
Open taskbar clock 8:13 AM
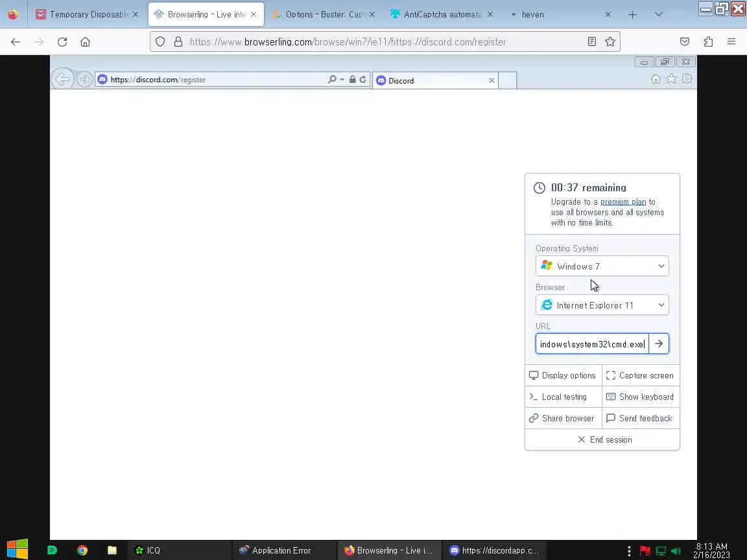712,550
